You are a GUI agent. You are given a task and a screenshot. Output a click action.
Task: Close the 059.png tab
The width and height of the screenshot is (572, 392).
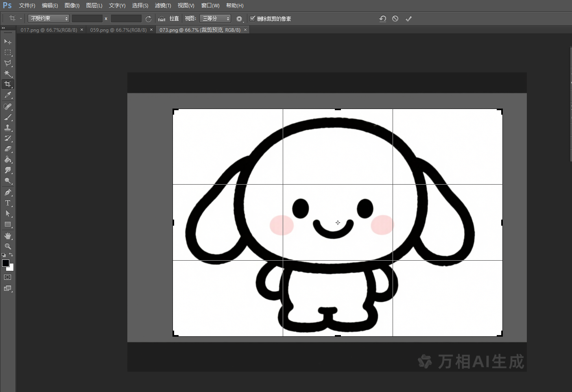point(151,30)
